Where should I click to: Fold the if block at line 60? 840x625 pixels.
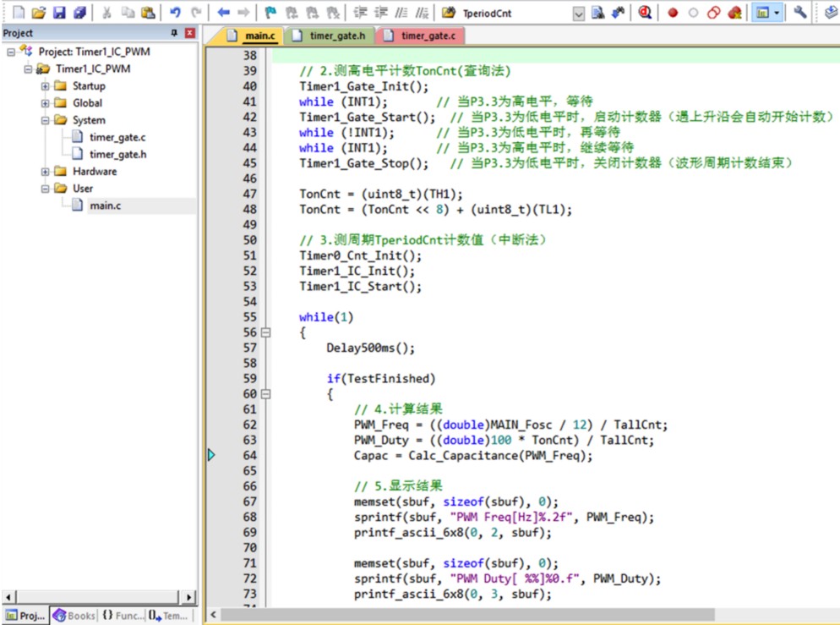[x=265, y=394]
